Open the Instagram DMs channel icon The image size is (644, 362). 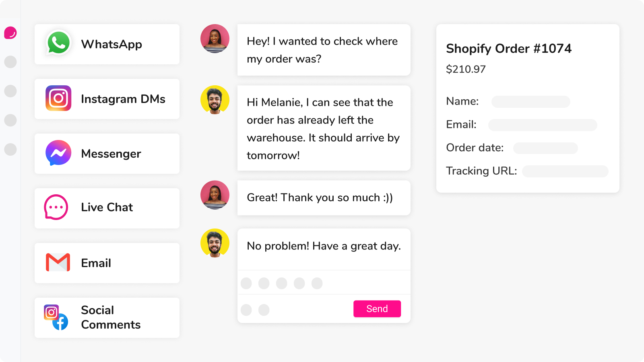(x=58, y=99)
